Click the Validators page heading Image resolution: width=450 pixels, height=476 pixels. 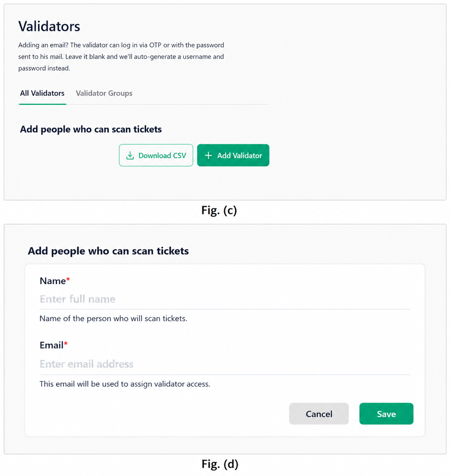(49, 27)
